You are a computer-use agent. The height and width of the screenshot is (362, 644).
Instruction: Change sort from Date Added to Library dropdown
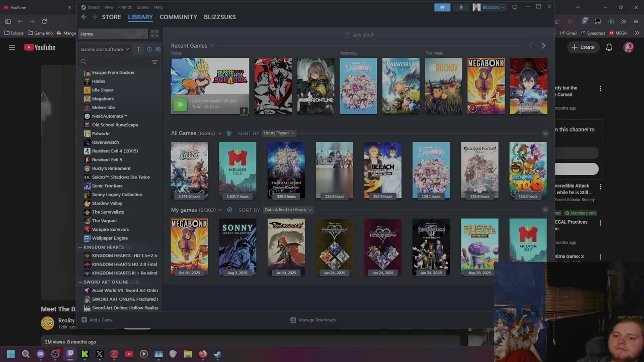click(x=288, y=210)
